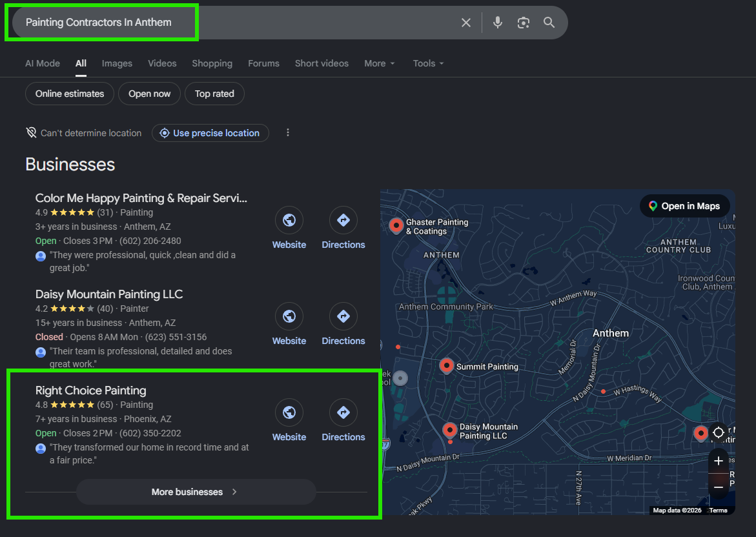Switch to Shopping tab

tap(212, 64)
